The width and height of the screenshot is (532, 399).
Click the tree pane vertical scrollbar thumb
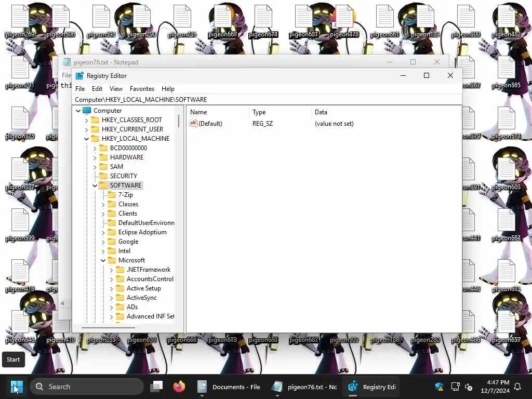click(x=179, y=121)
